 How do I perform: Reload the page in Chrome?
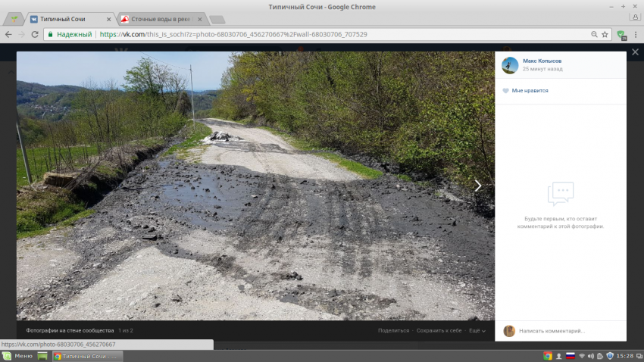pyautogui.click(x=34, y=34)
